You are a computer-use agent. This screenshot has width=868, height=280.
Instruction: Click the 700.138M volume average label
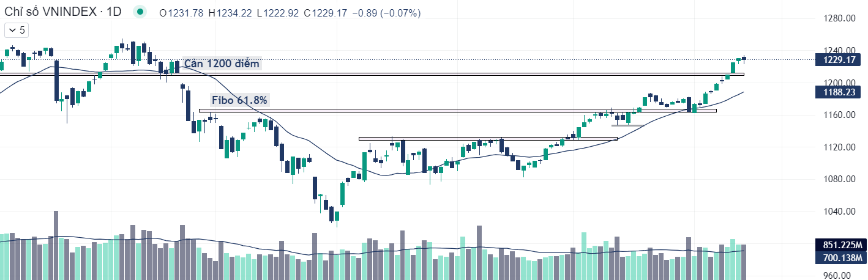838,258
